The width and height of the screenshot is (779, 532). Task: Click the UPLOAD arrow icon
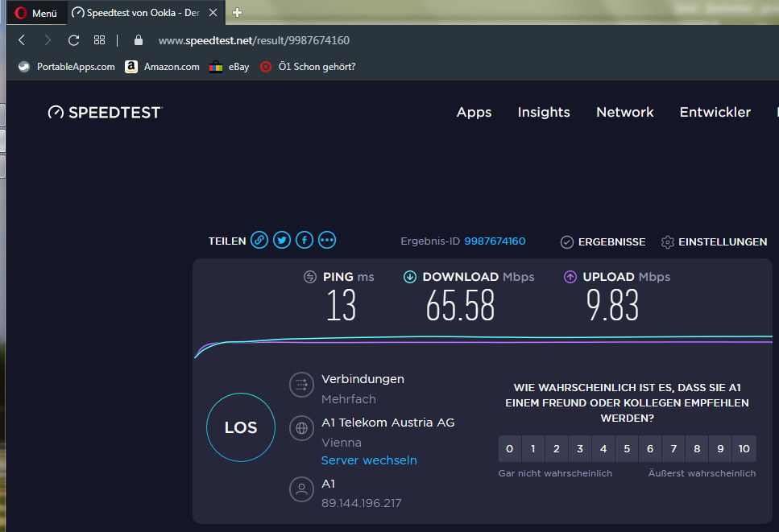(570, 277)
